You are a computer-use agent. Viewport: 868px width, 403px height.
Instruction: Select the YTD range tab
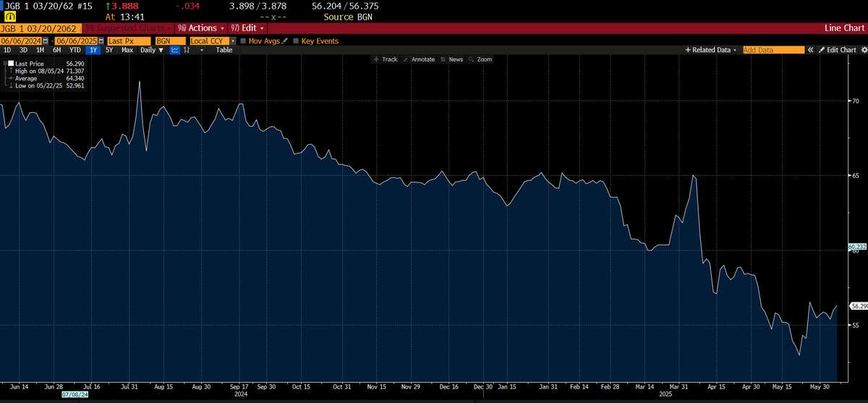point(75,50)
